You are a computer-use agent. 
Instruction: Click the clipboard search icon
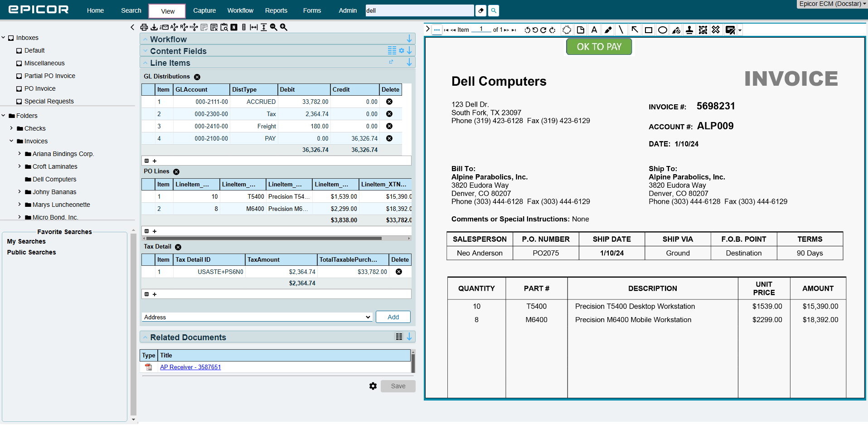pyautogui.click(x=224, y=27)
